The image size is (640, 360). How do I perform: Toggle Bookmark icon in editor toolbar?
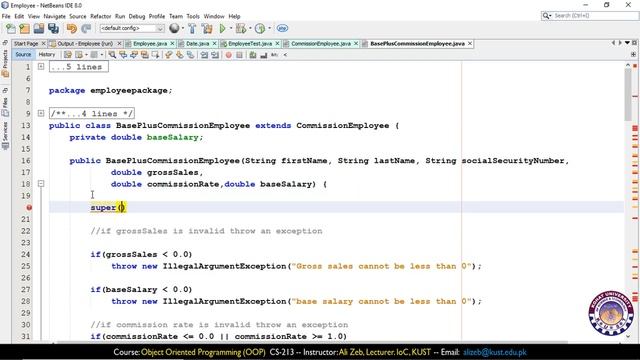[x=190, y=54]
